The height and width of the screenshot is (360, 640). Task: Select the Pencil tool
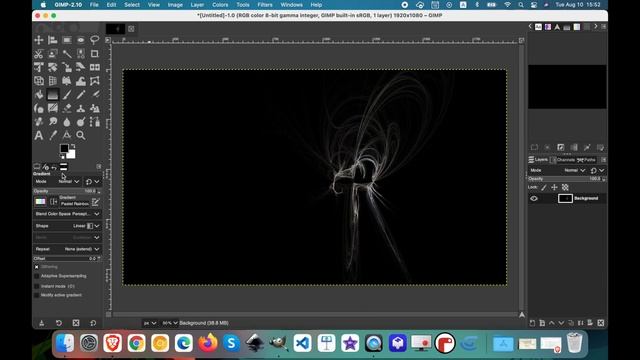point(80,95)
